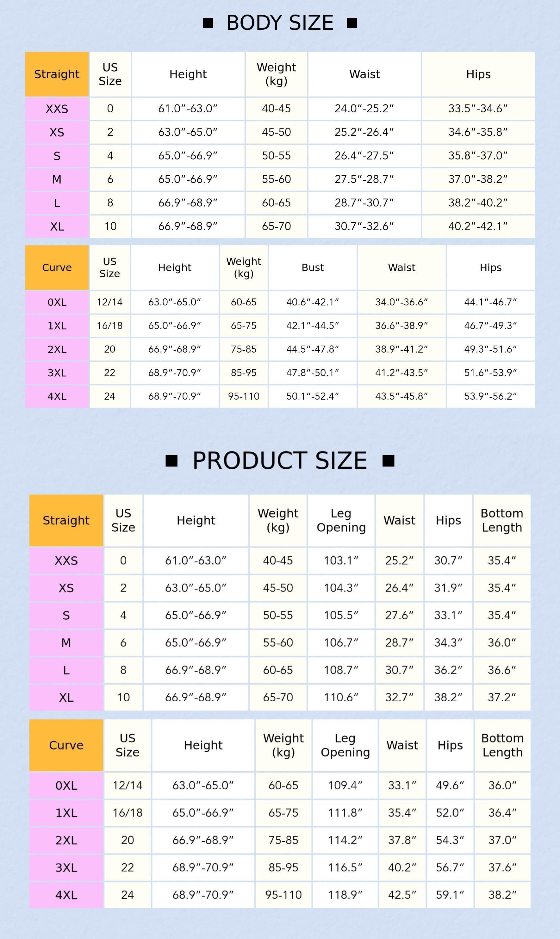This screenshot has height=939, width=560.
Task: Select the Bottom Length header in Curve product table
Action: [503, 745]
